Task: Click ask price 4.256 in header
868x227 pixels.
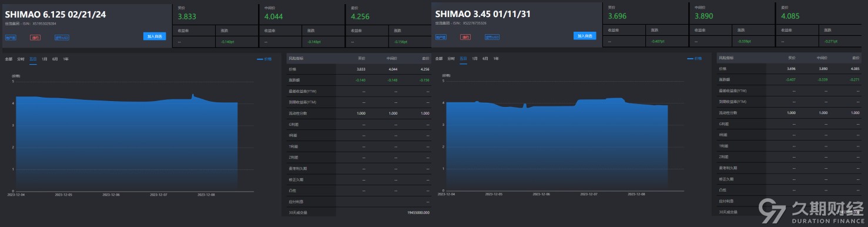Action: [x=360, y=16]
